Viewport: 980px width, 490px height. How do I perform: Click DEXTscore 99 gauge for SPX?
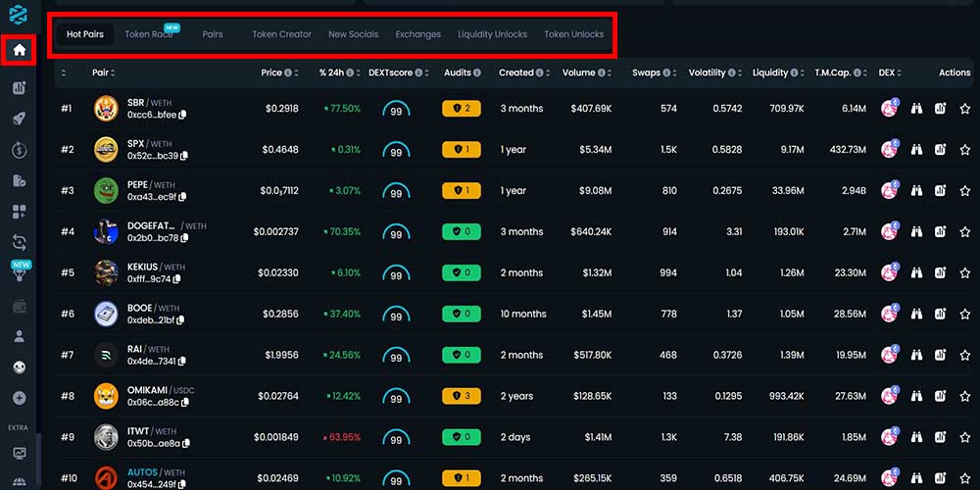click(x=396, y=151)
